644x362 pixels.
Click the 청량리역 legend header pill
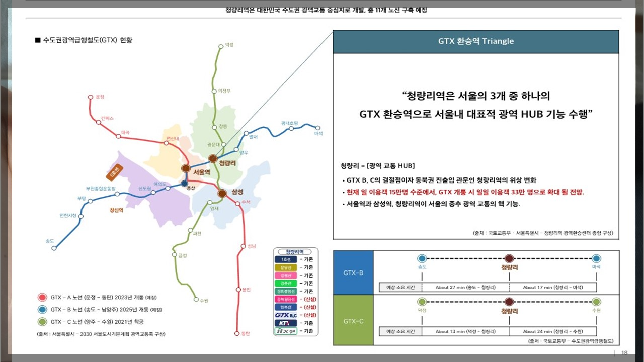click(x=294, y=251)
